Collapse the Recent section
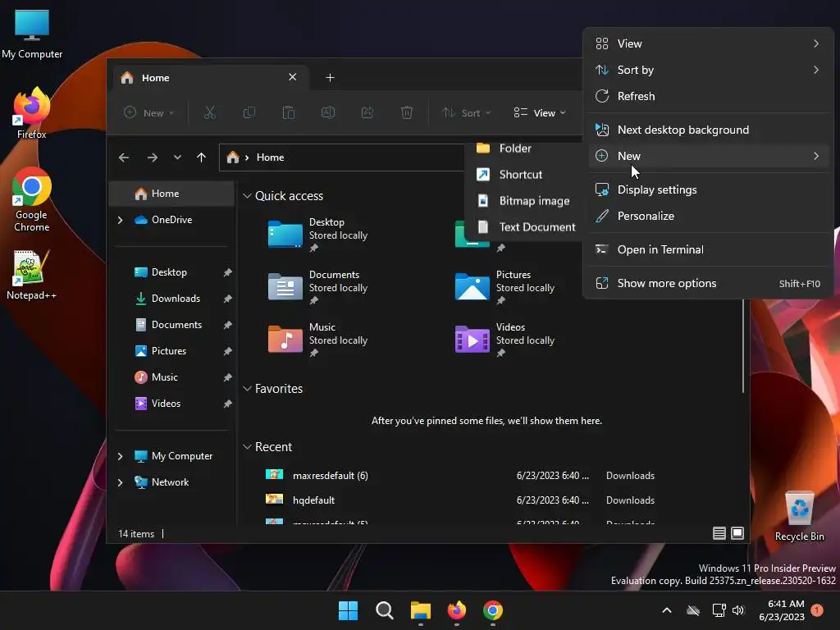Image resolution: width=840 pixels, height=630 pixels. tap(247, 447)
